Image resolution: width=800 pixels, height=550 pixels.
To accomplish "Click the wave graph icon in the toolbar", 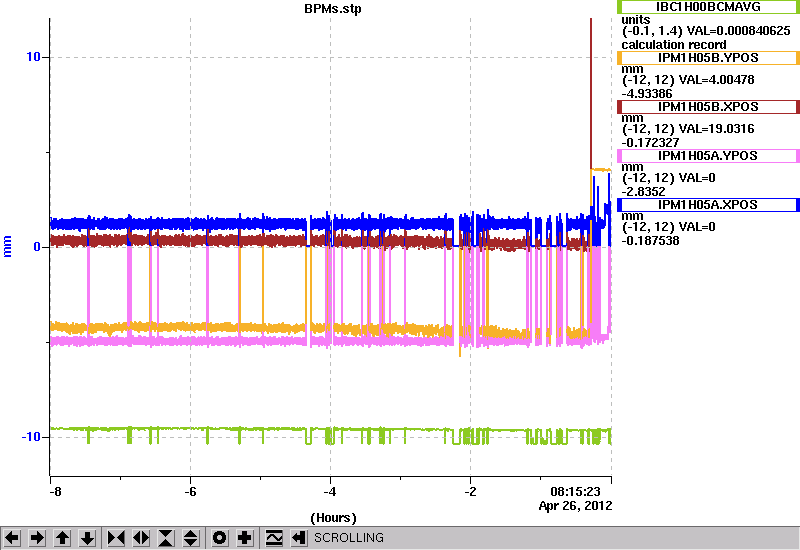I will click(x=274, y=538).
